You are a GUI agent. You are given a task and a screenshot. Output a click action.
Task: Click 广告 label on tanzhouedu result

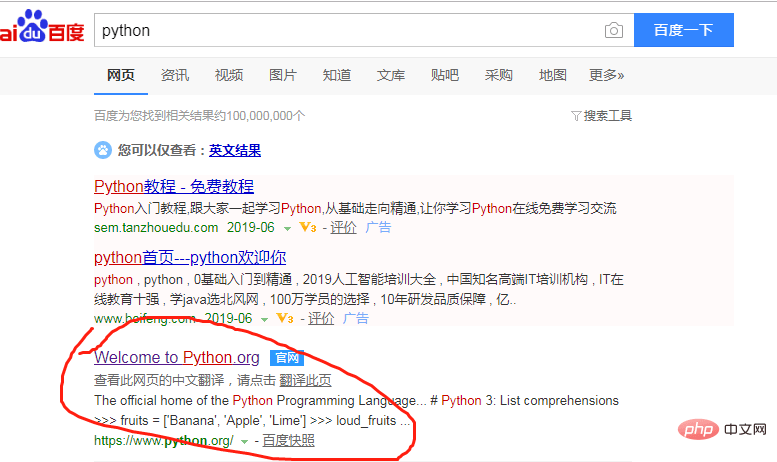[378, 228]
